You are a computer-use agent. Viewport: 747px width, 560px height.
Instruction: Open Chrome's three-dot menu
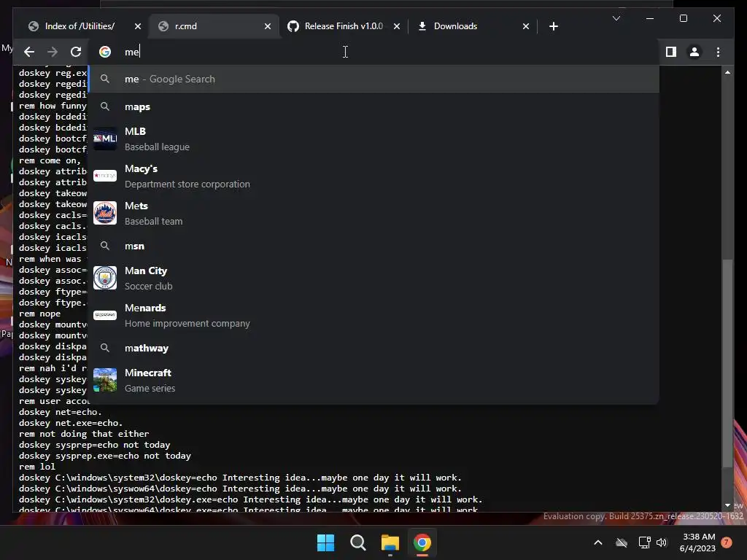(x=718, y=52)
